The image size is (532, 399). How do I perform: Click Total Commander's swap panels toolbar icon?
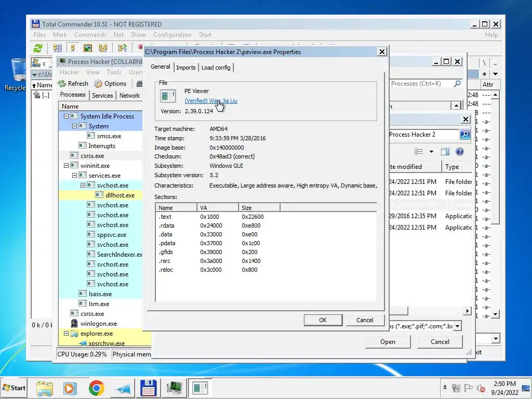123,48
